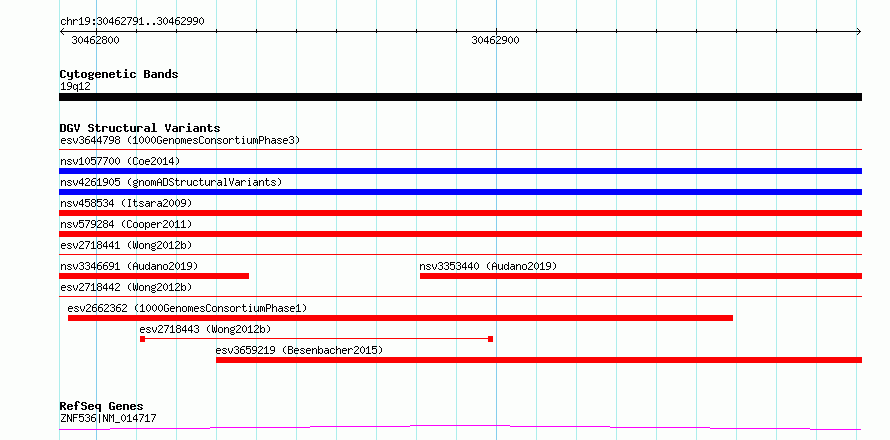Open the RefSeq Genes track title
This screenshot has height=440, width=890.
[102, 407]
